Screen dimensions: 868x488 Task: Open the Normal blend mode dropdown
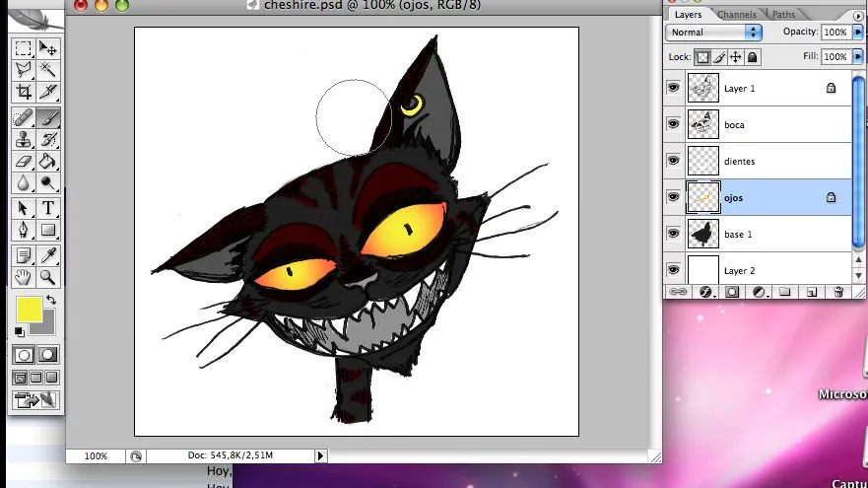click(x=713, y=33)
